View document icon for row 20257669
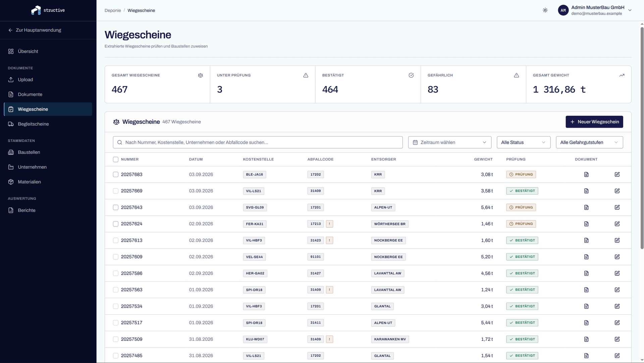The height and width of the screenshot is (363, 644). [x=586, y=191]
